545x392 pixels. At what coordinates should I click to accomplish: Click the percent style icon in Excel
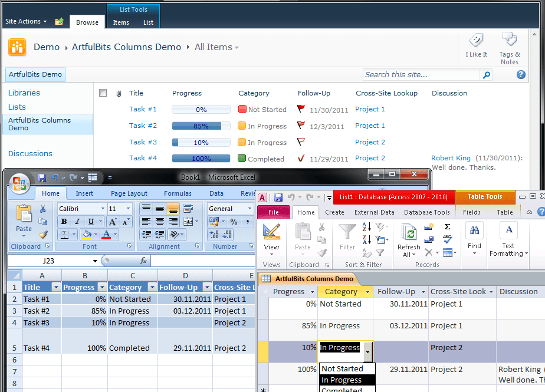pyautogui.click(x=234, y=222)
